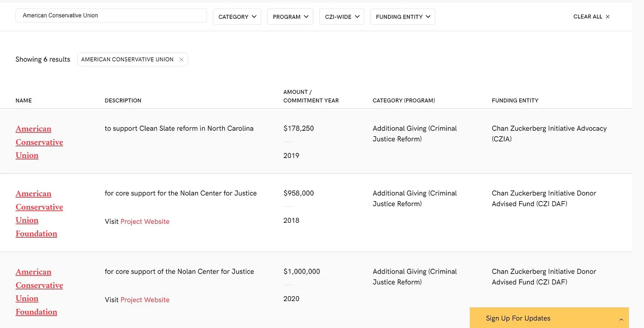The height and width of the screenshot is (328, 644).
Task: Select the $178,250 amount
Action: pyautogui.click(x=299, y=129)
